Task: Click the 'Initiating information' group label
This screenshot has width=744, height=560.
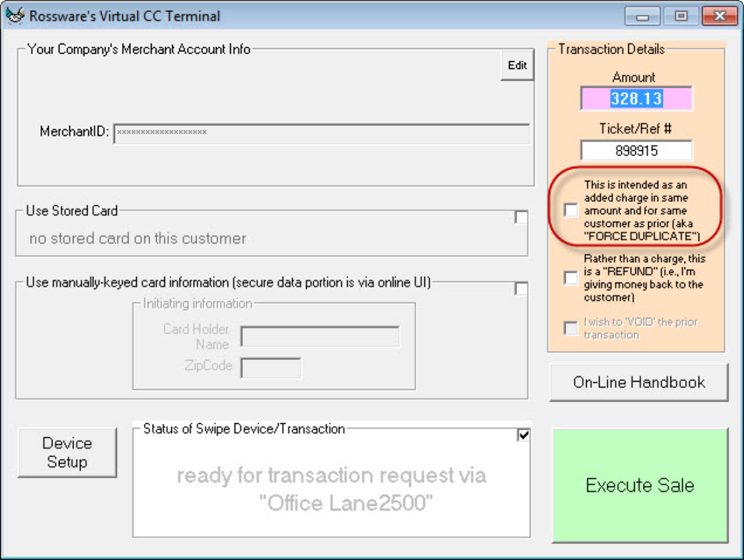Action: [x=198, y=303]
